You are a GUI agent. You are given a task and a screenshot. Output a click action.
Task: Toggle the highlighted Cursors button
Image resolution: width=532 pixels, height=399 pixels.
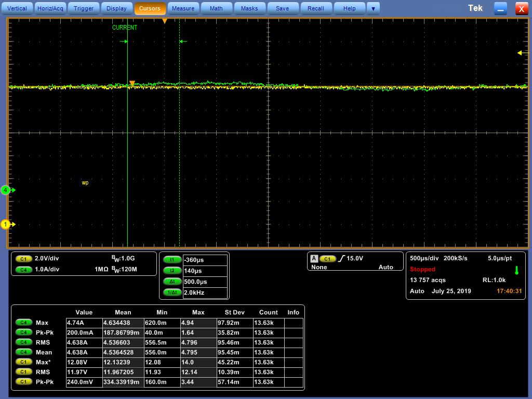[150, 8]
